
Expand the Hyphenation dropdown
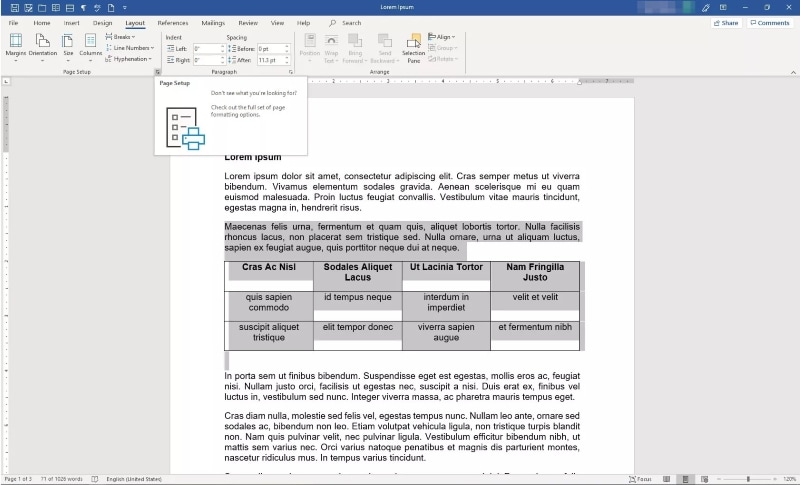[129, 59]
